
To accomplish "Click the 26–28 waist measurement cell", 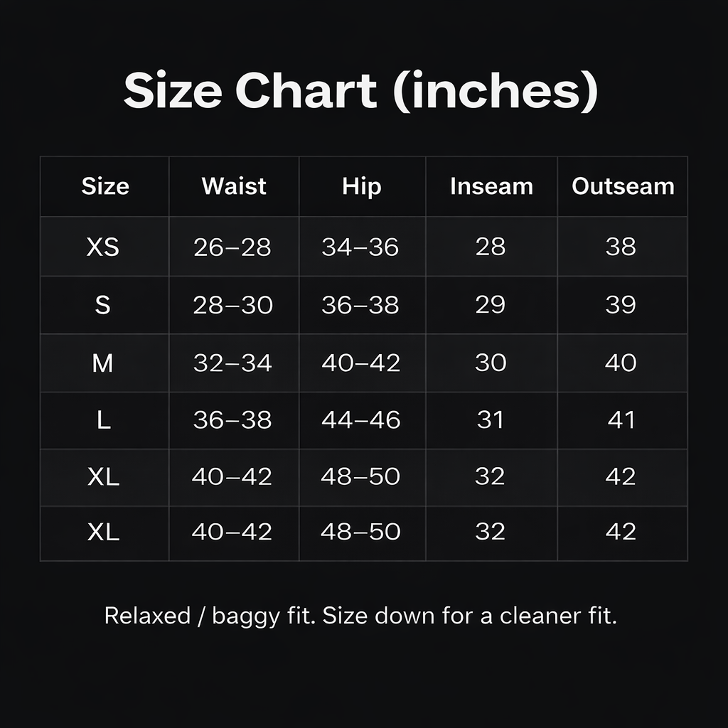I will point(232,247).
